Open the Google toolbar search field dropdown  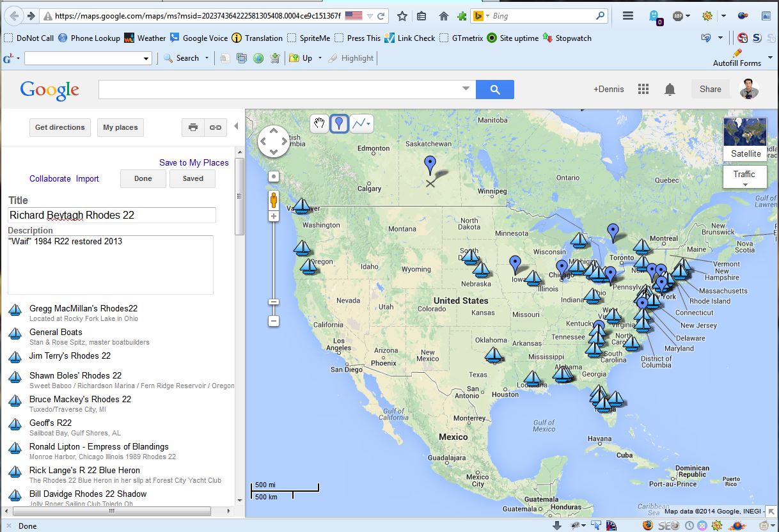click(146, 58)
